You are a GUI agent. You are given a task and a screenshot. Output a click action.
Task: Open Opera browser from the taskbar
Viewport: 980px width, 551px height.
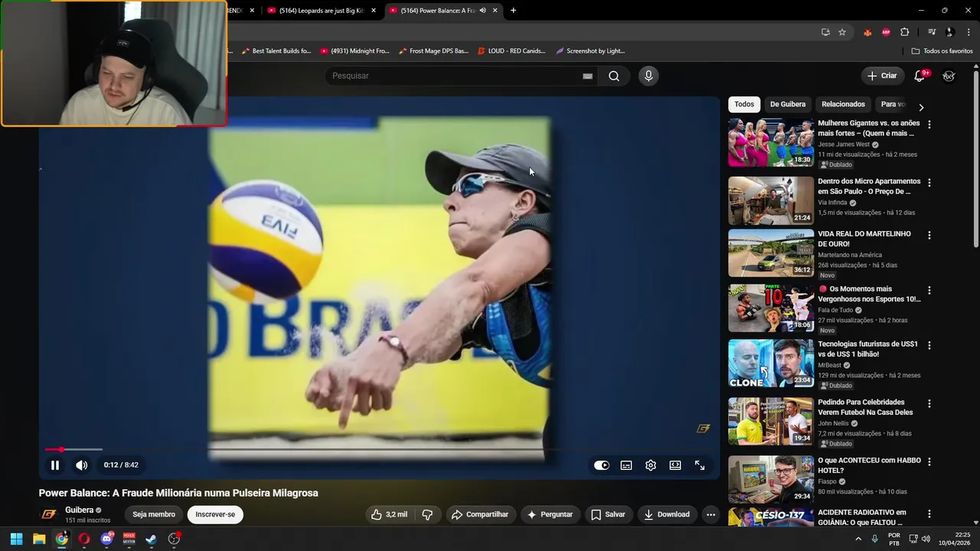click(84, 539)
